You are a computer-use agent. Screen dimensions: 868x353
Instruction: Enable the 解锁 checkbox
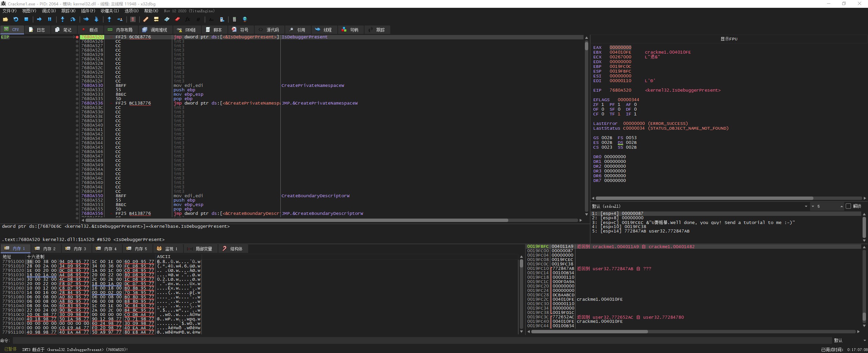click(x=848, y=206)
